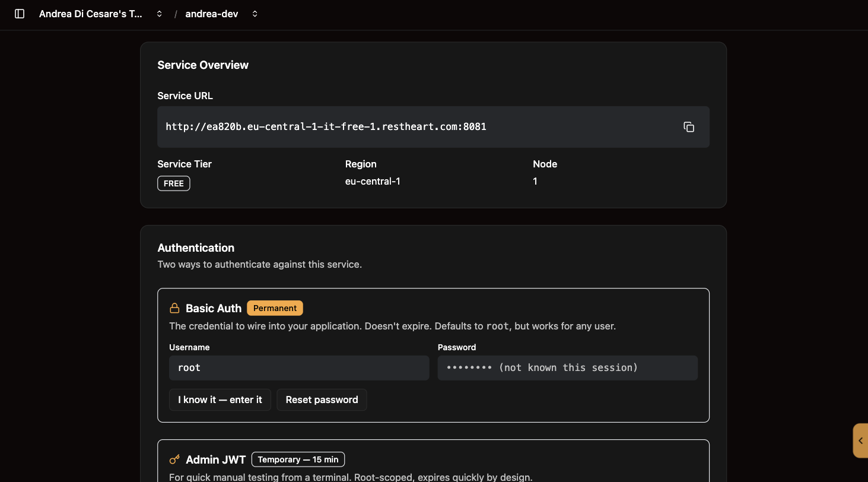Click the Username label
868x482 pixels.
(x=189, y=347)
